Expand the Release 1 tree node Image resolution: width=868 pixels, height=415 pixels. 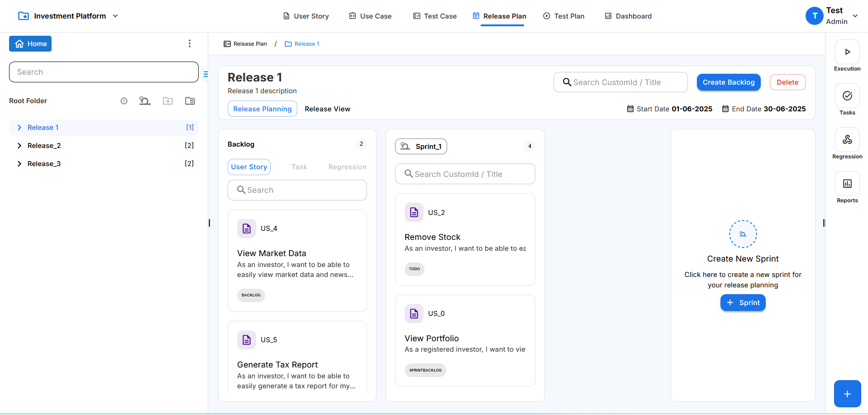point(19,128)
